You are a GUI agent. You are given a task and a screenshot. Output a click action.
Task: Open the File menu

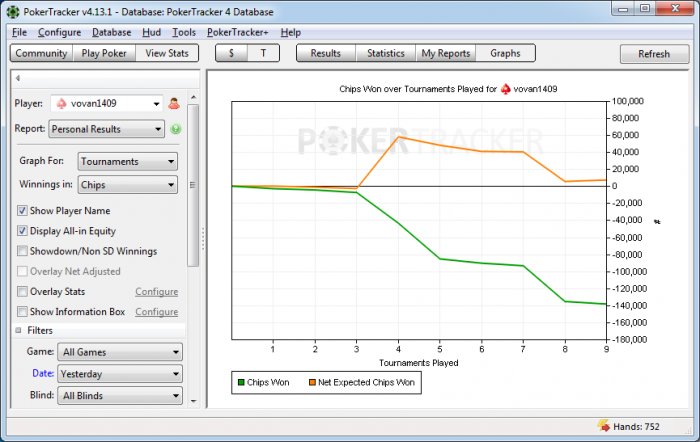click(19, 33)
